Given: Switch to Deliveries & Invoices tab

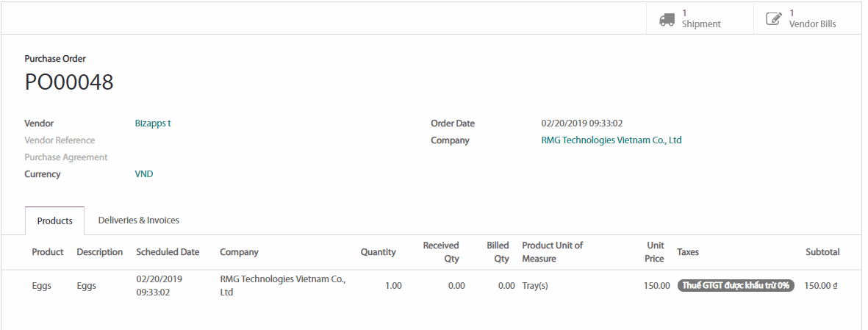Looking at the screenshot, I should pyautogui.click(x=138, y=220).
